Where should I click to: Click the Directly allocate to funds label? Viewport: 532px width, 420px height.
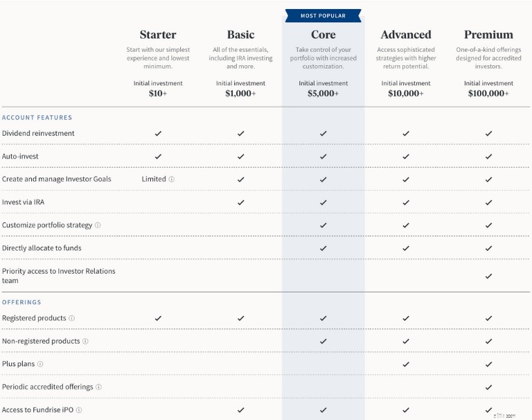click(x=42, y=248)
